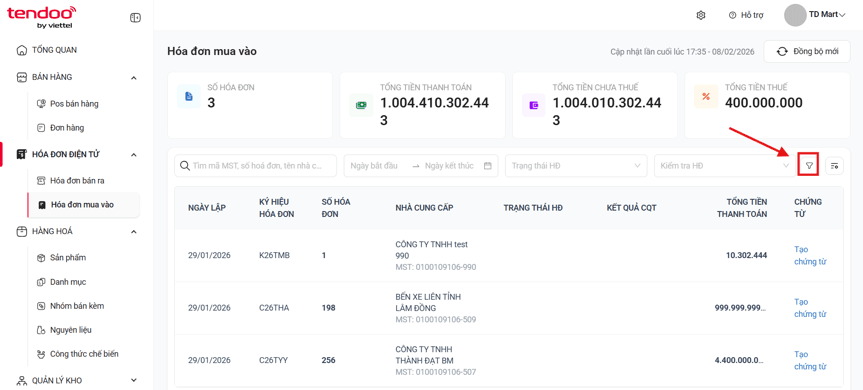Collapse sidebar with the panel toggle icon

135,18
